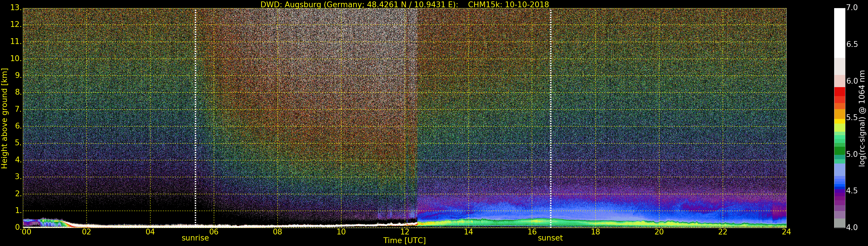Click the height axis tick '11.'
The image size is (868, 246).
pos(16,41)
